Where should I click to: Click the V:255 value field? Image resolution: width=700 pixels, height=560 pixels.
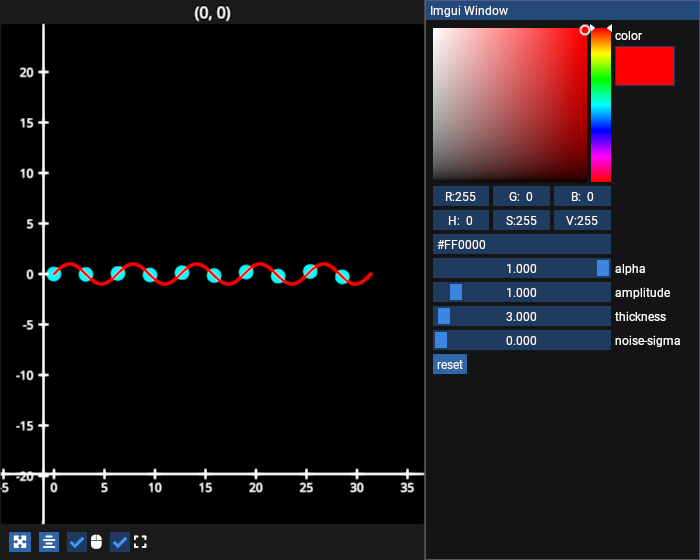pos(582,220)
